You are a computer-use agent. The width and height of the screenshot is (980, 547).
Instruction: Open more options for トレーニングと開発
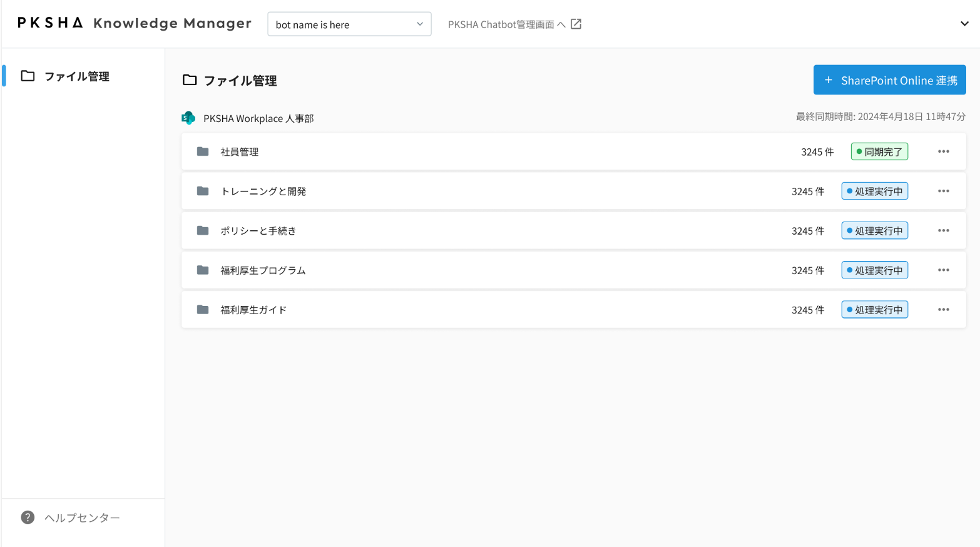point(944,191)
